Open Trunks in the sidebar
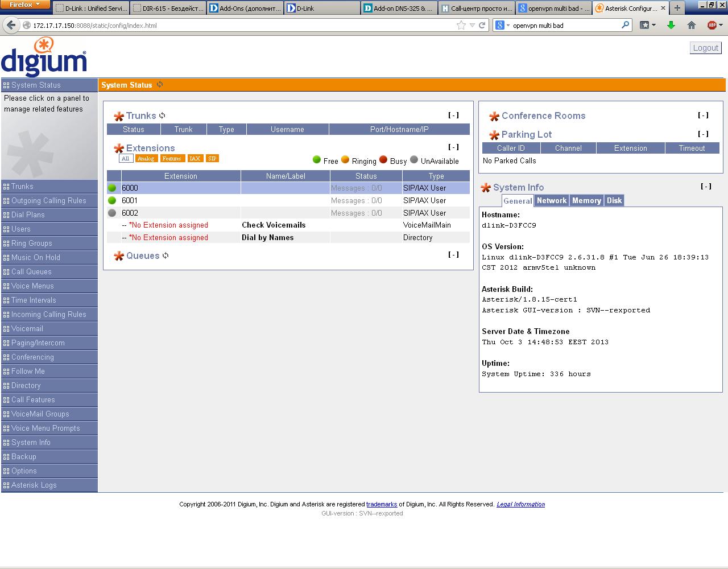The width and height of the screenshot is (728, 569). (49, 186)
